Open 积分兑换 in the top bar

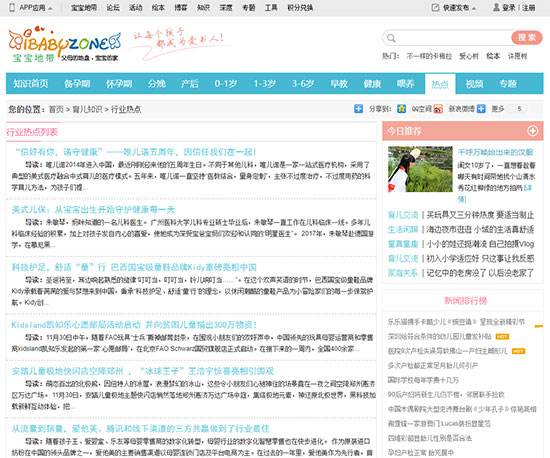tap(300, 8)
